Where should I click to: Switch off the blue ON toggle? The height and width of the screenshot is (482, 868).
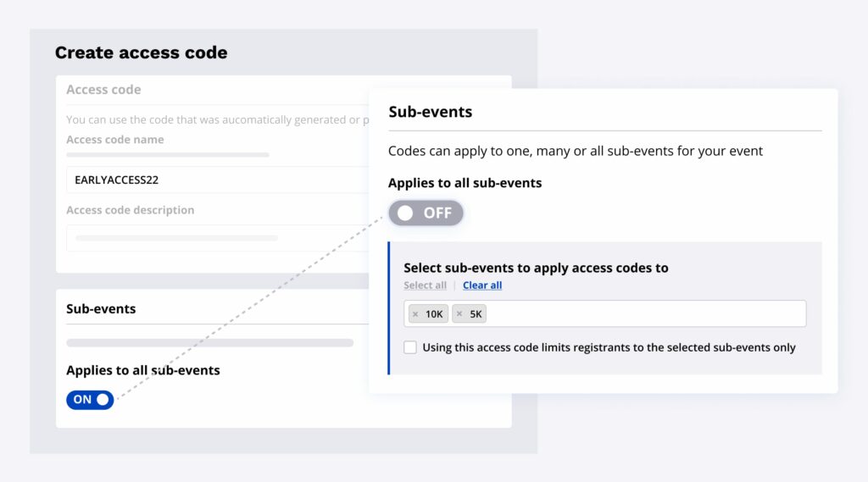click(x=90, y=400)
